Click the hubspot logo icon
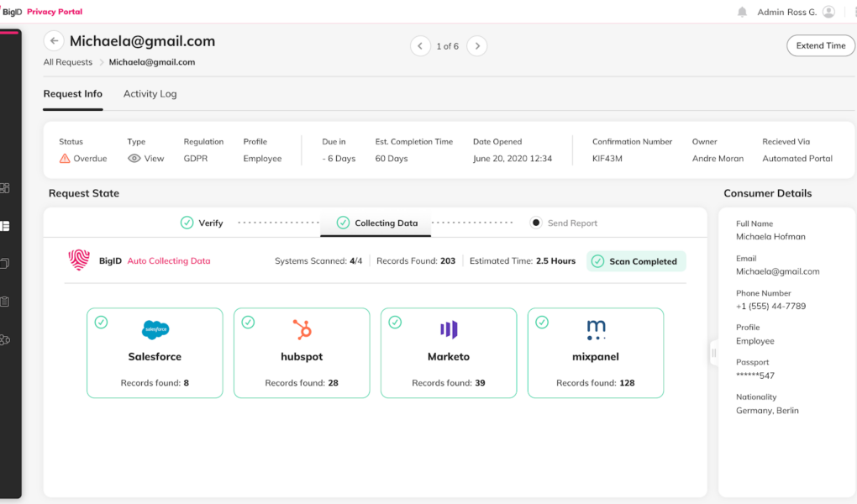 (302, 329)
